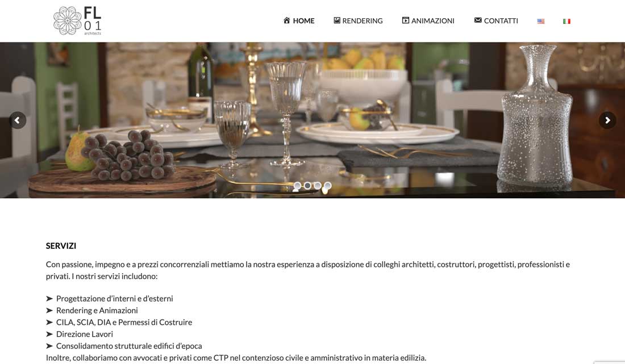Click the play icon beside ANIMAZIONI
The width and height of the screenshot is (625, 364).
click(x=405, y=20)
